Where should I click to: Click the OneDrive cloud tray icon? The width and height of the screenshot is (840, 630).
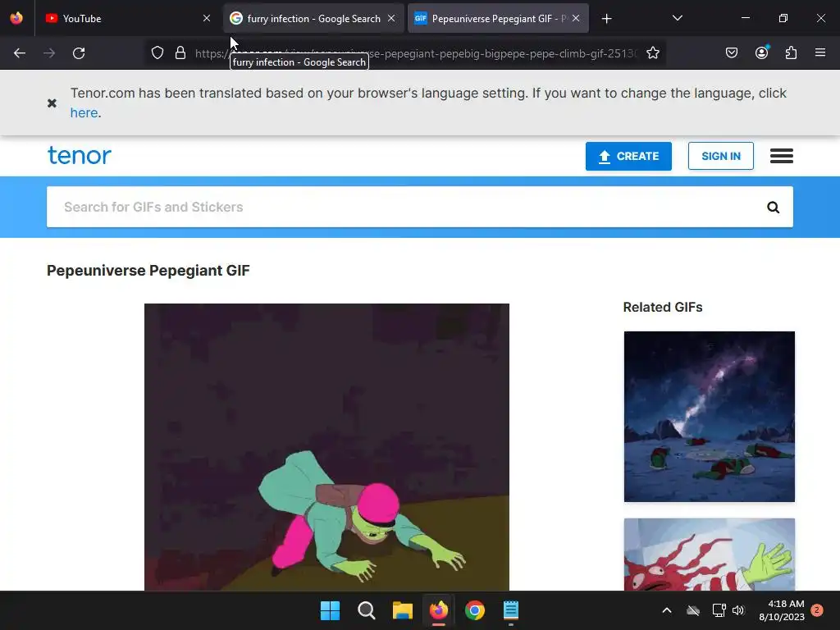click(x=693, y=610)
